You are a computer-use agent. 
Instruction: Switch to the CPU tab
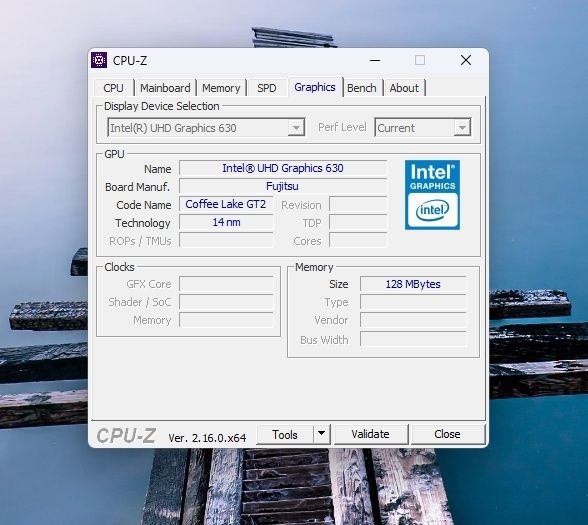coord(113,88)
